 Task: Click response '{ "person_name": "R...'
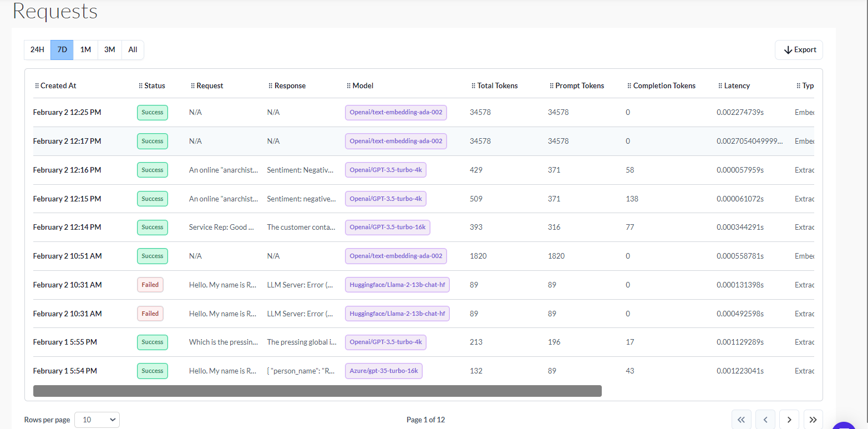click(301, 371)
